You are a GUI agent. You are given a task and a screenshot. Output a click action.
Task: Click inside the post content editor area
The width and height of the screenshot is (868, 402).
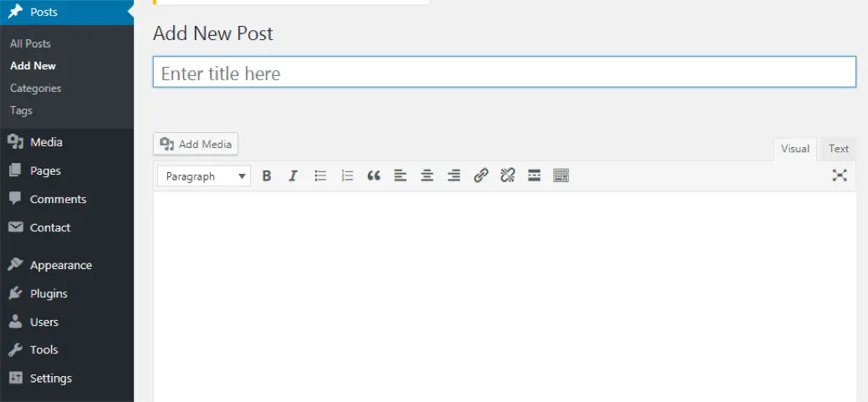tap(504, 297)
